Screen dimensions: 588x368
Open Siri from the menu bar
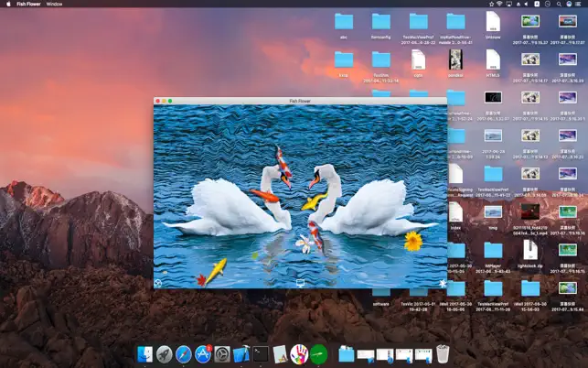[569, 4]
